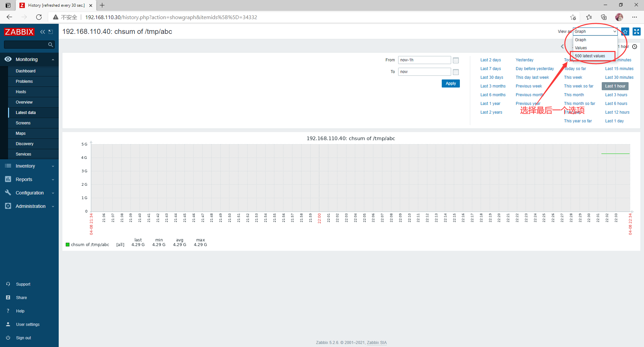The height and width of the screenshot is (347, 644).
Task: Add graph to favorites star icon
Action: pyautogui.click(x=625, y=32)
